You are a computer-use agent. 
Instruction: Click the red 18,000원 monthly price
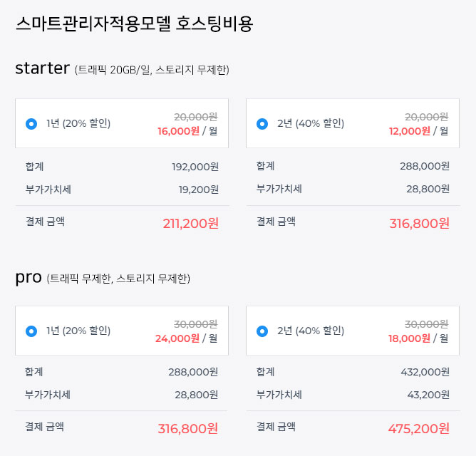(409, 338)
